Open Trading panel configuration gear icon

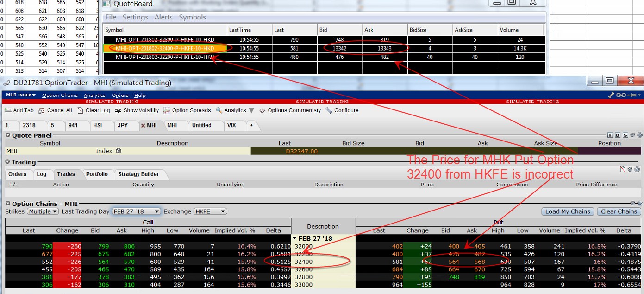click(630, 170)
